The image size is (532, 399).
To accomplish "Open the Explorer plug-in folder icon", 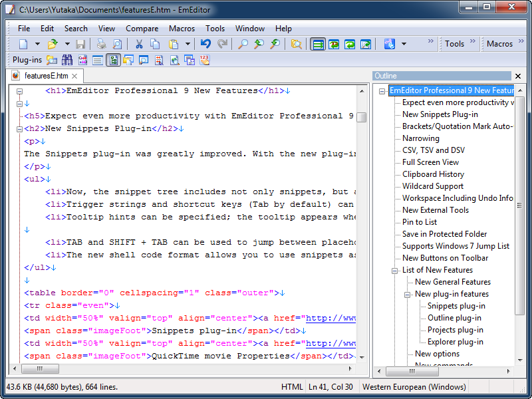I will (x=52, y=60).
